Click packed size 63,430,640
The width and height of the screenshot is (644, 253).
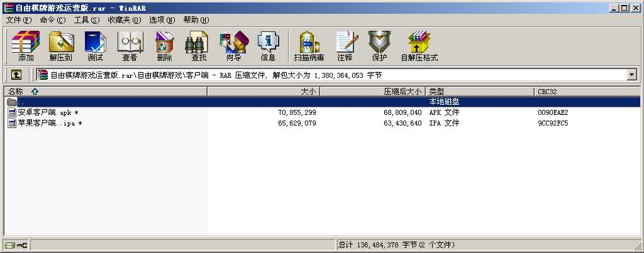coord(403,123)
